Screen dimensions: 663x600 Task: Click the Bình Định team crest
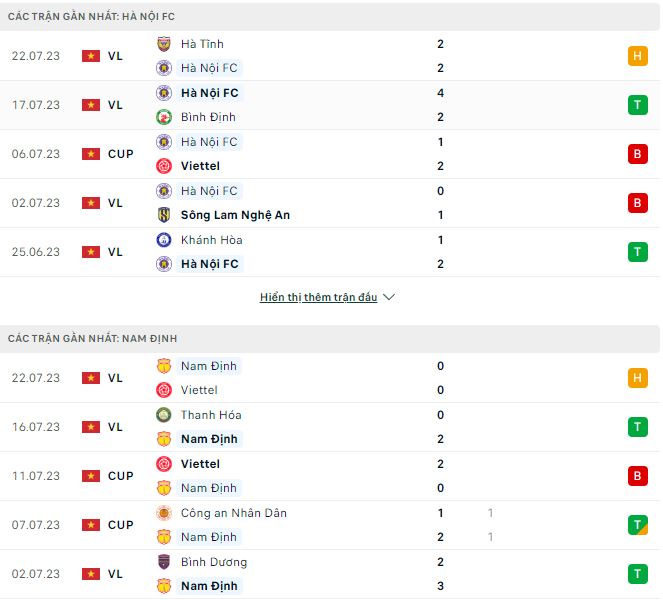click(164, 117)
